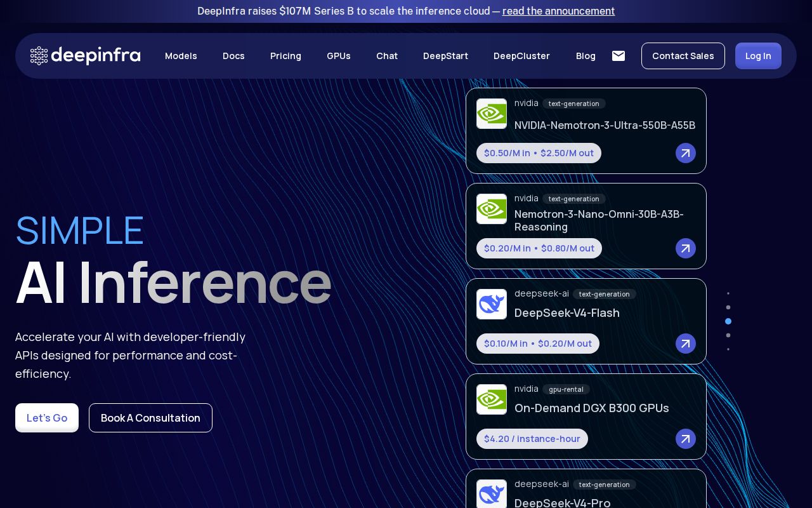Open On-Demand DGX B300 GPUs title

coord(592,408)
